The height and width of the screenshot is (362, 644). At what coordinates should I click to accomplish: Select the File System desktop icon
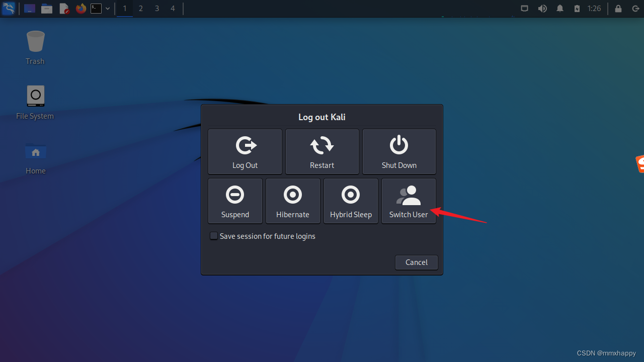point(35,103)
